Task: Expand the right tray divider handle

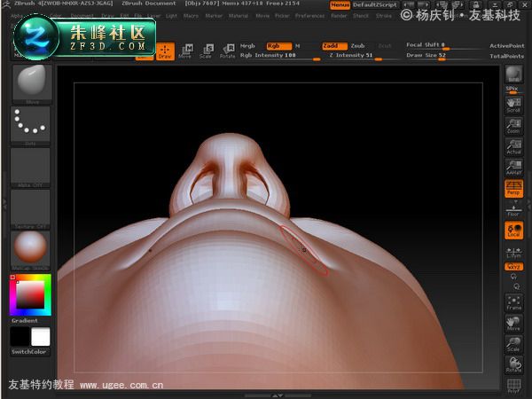Action: click(x=528, y=204)
